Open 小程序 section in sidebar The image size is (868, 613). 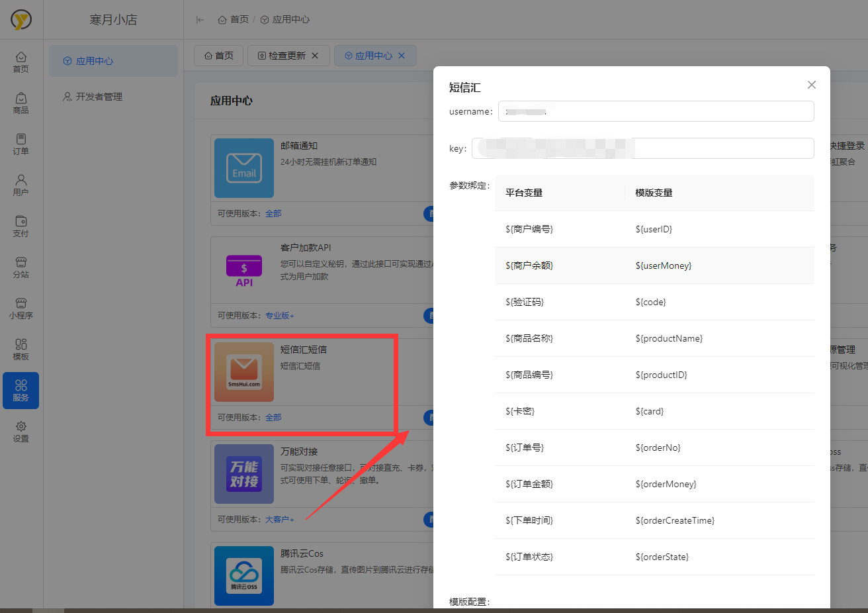[x=21, y=308]
